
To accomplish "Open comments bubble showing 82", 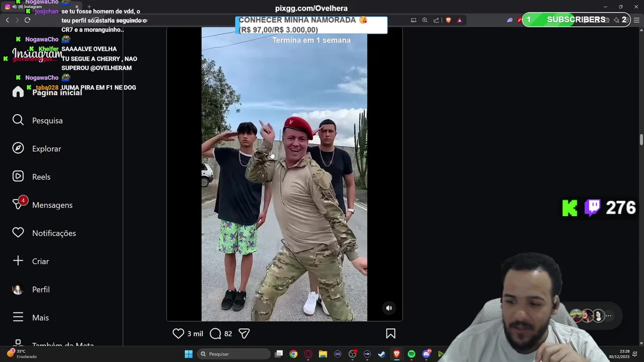I will [215, 333].
